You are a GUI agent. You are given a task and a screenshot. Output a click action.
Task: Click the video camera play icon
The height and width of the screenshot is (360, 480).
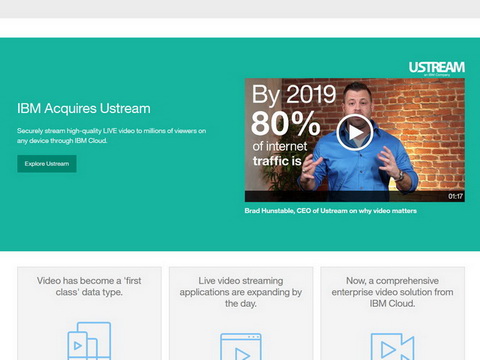(392, 347)
